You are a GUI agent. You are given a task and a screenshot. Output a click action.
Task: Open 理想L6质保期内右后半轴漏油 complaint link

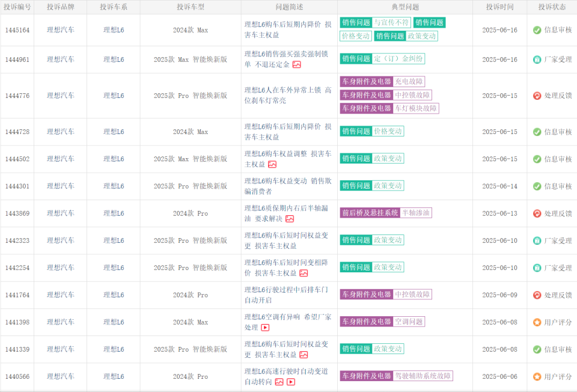(286, 213)
